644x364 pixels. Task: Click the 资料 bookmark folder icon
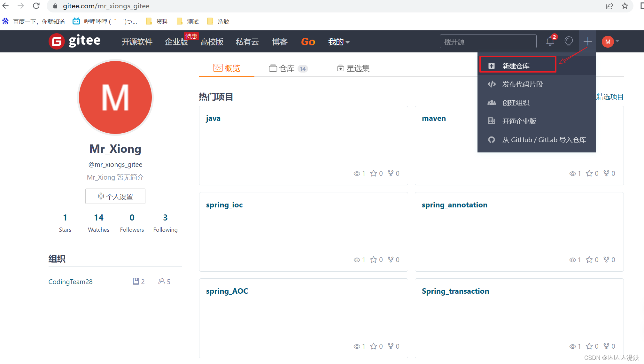point(149,21)
